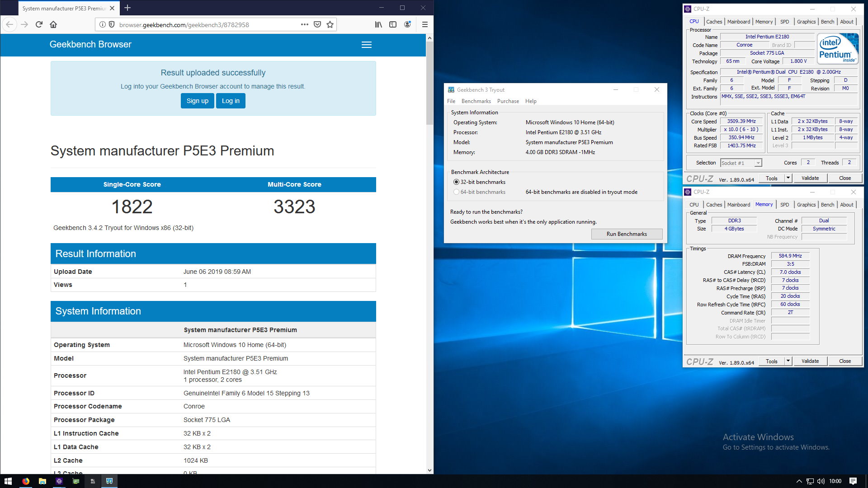Click the Core Speed 3509.39 MHz value
The image size is (868, 488).
click(741, 122)
